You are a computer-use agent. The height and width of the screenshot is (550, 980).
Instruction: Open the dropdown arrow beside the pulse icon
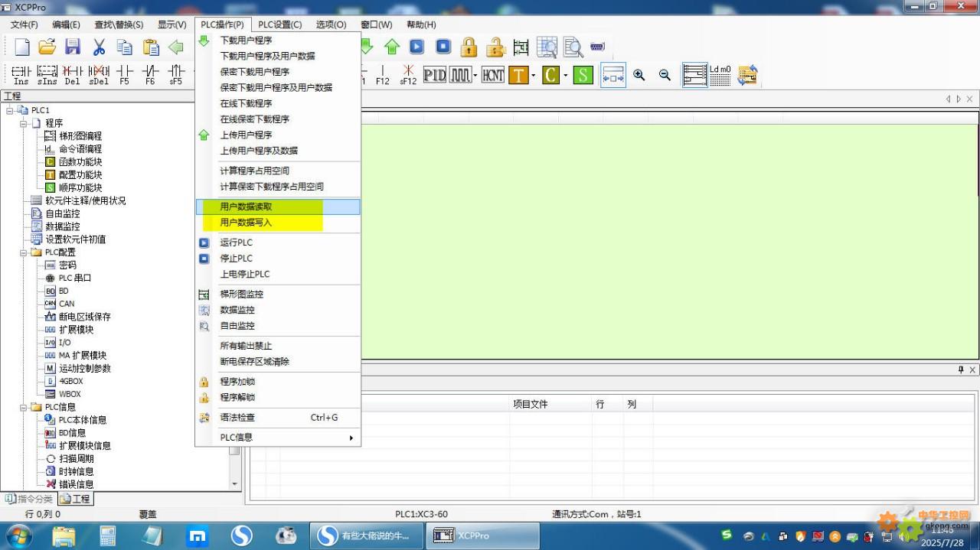pos(475,75)
